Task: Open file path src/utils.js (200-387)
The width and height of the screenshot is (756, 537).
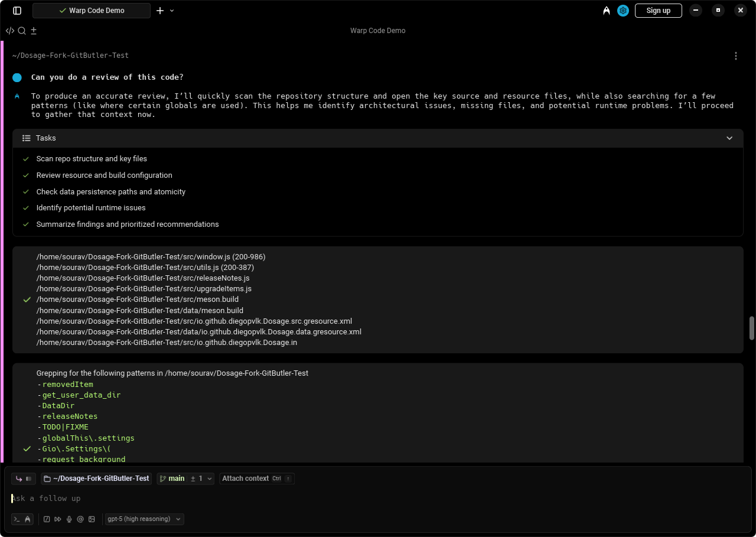Action: pyautogui.click(x=145, y=268)
